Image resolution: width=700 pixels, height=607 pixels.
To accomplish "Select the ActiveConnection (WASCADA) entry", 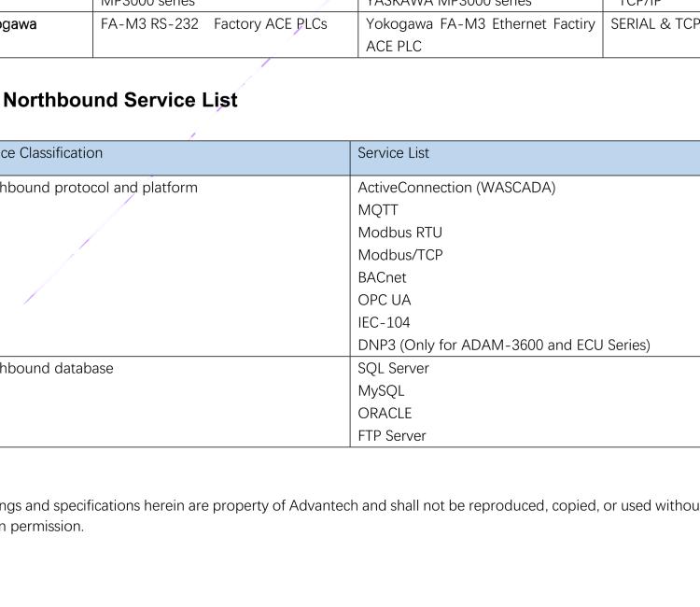I will point(456,188).
